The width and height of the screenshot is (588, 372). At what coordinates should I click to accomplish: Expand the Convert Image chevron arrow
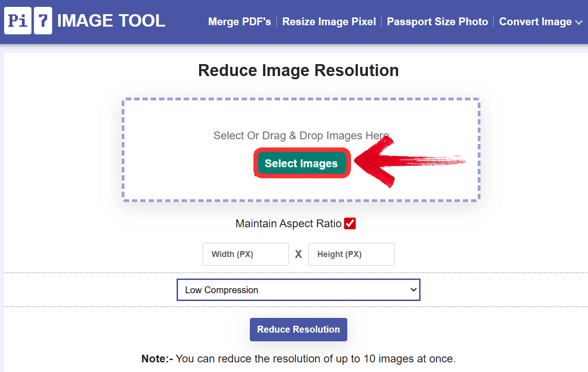579,22
